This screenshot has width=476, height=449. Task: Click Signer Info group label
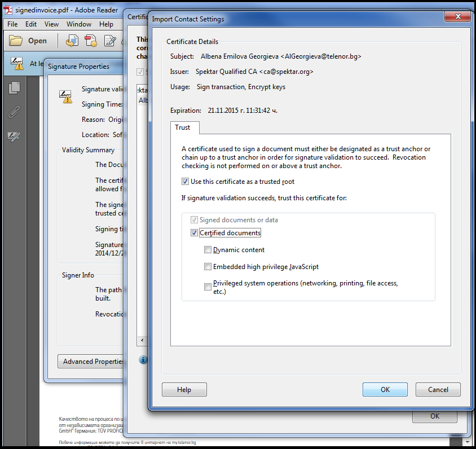(x=78, y=275)
